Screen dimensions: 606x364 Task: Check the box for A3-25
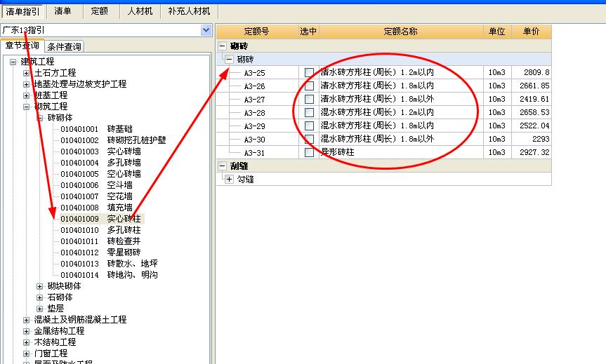(309, 72)
